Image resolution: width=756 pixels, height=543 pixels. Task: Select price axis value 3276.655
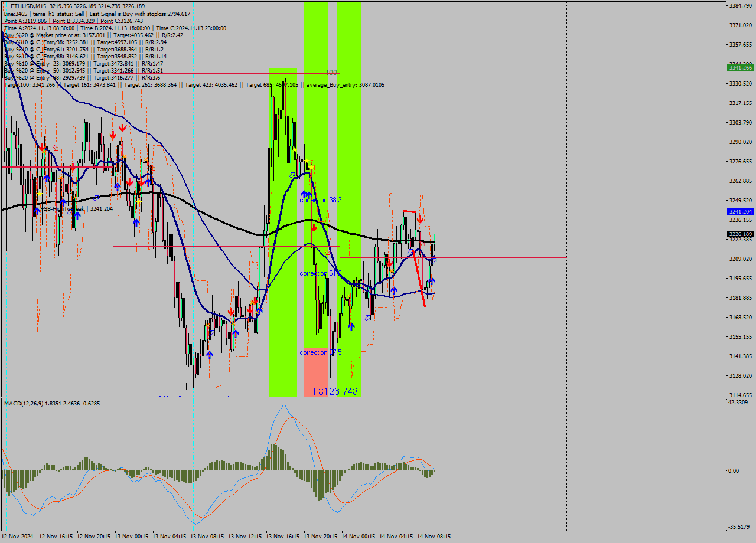point(740,161)
